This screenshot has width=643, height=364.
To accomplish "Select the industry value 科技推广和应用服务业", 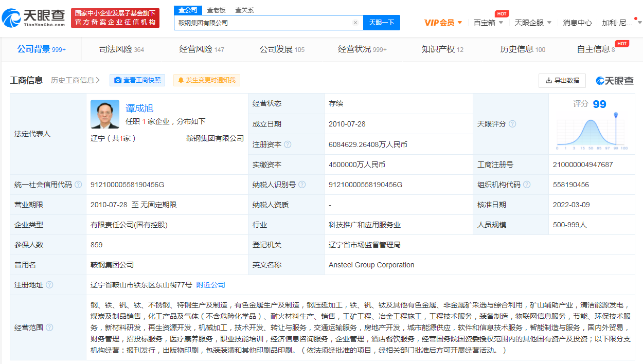I will 365,225.
